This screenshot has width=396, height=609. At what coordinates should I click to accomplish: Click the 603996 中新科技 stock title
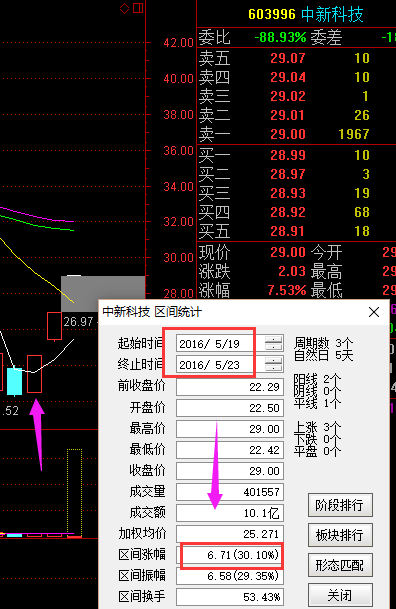pos(306,14)
